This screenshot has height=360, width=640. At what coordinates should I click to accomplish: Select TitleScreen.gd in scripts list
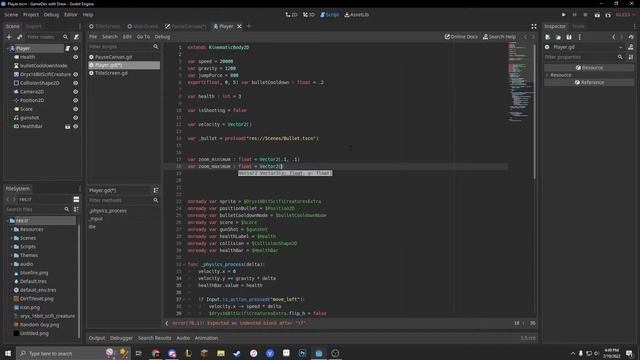(111, 73)
